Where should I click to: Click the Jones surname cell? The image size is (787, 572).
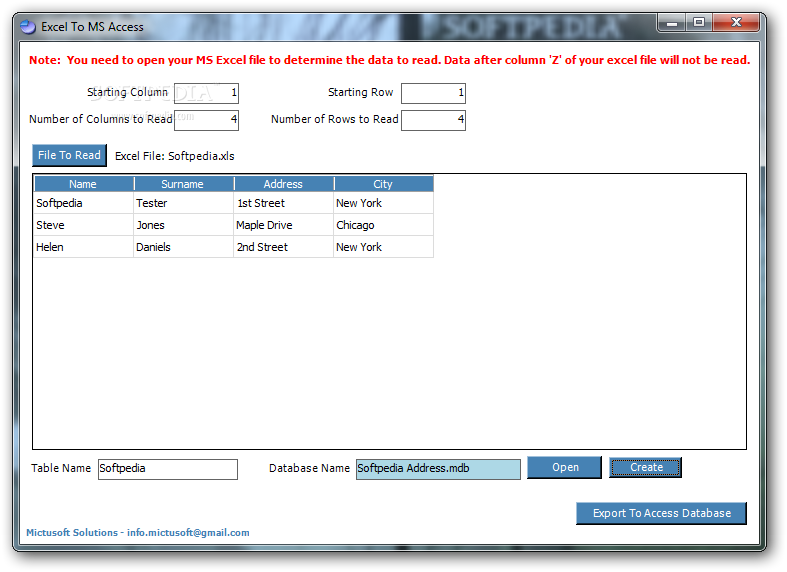pyautogui.click(x=183, y=225)
